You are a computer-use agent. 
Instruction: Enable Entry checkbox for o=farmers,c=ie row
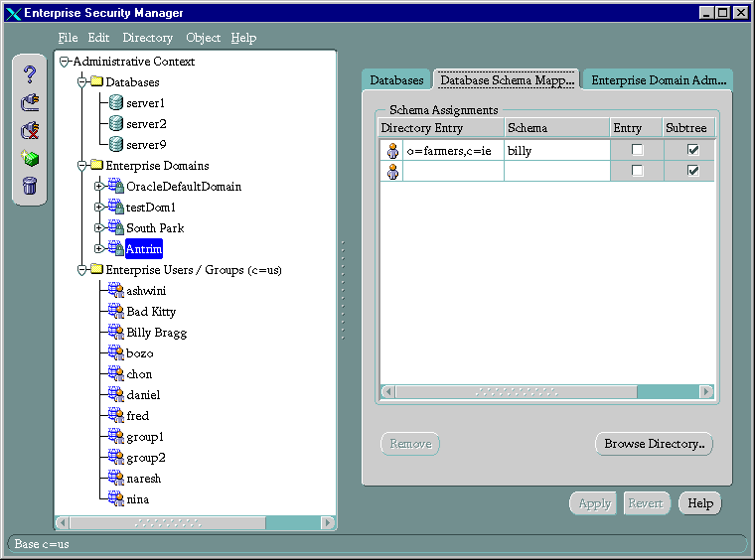[x=638, y=150]
